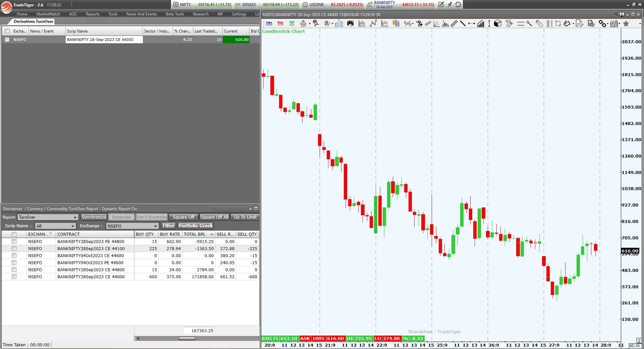This screenshot has width=644, height=349.
Task: Click the scissors and wrench tools icon
Action: coord(408,23)
